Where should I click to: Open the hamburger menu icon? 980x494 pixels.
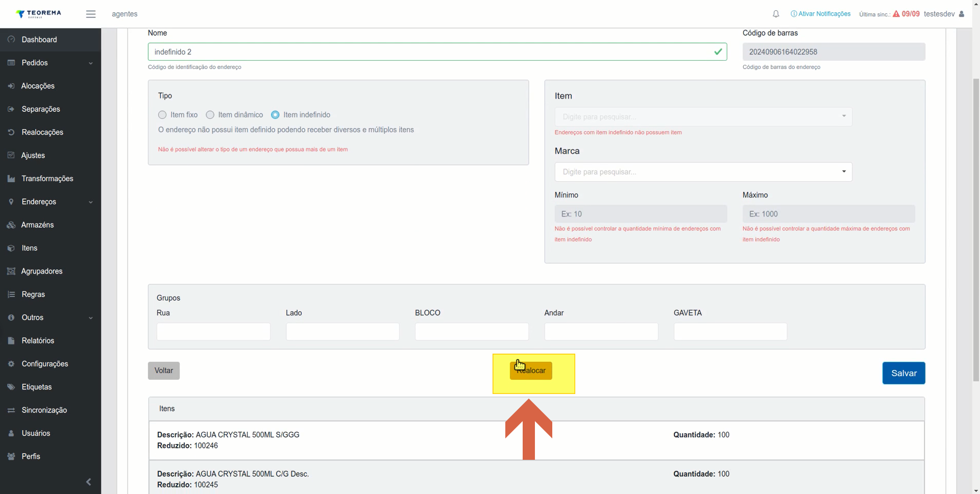point(91,14)
